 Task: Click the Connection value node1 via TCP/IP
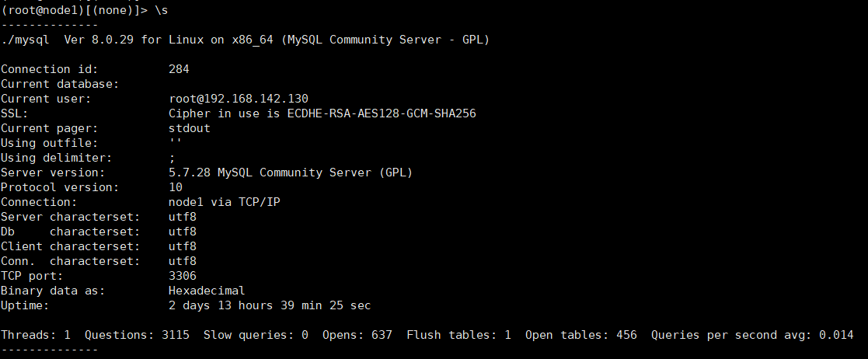pyautogui.click(x=221, y=202)
